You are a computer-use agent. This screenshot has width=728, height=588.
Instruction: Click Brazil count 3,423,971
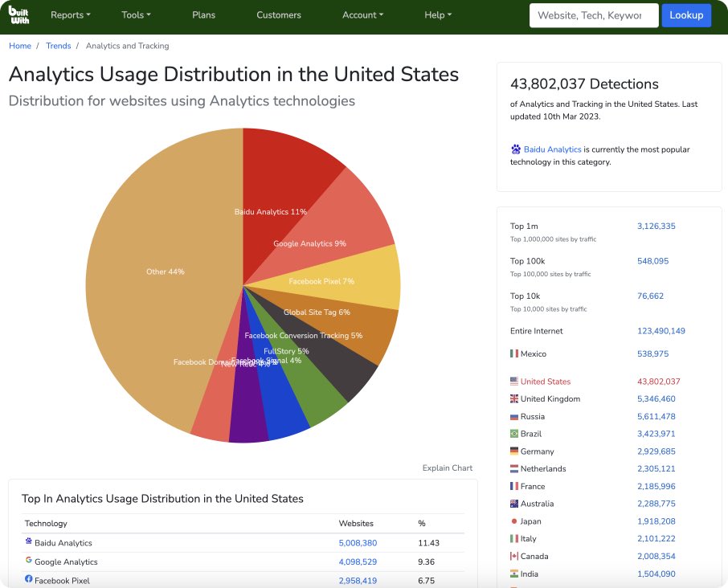click(x=656, y=434)
